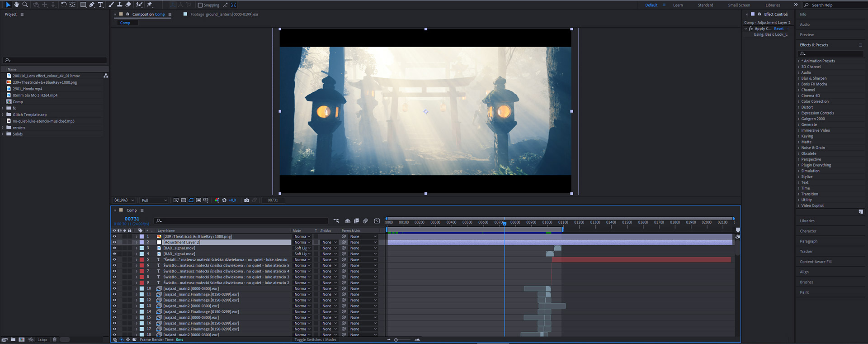Open the viewer magnification 41,9% dropdown
Screen dimensions: 868x344
click(124, 200)
